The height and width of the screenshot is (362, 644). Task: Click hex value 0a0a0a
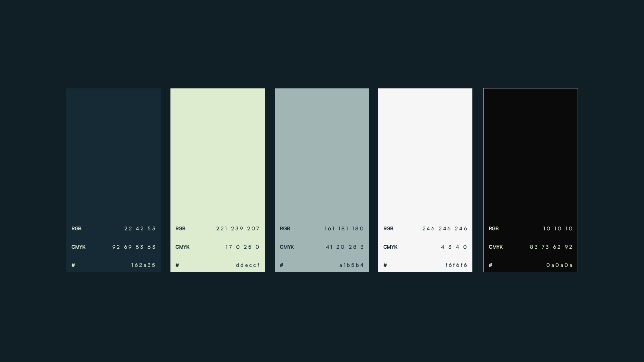(x=559, y=265)
